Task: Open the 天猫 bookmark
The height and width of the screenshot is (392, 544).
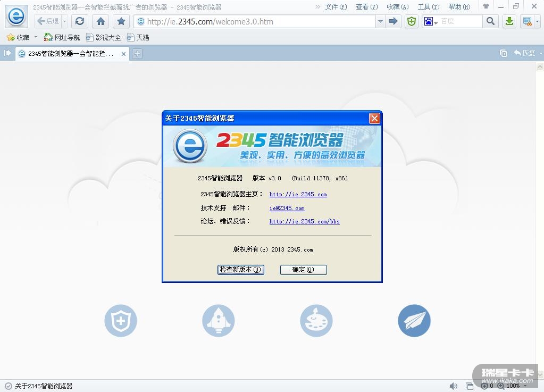Action: [x=138, y=37]
